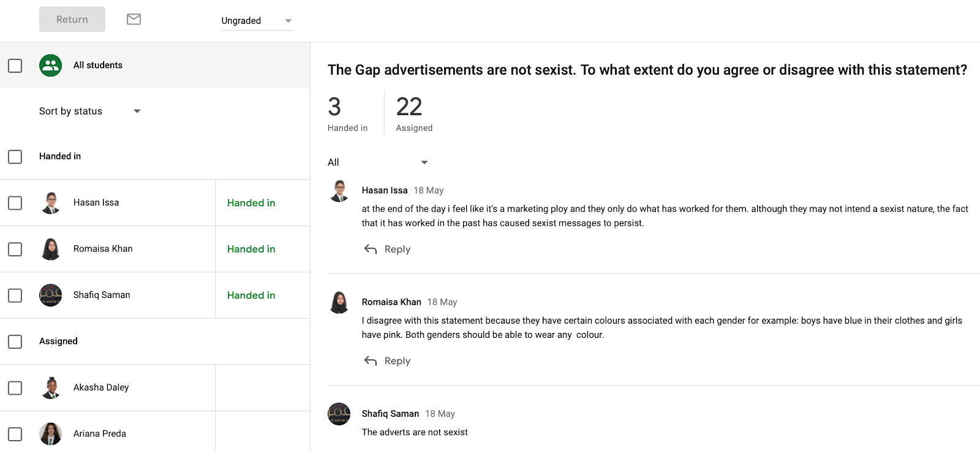Viewport: 980px width, 451px height.
Task: Click Hasan Issa's avatar in student list
Action: click(51, 203)
